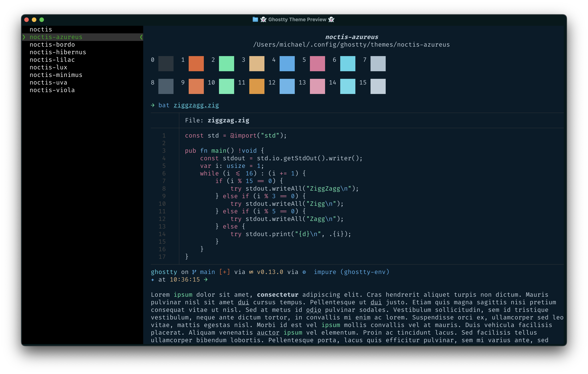Click color swatch 0 (dark slate)
Viewport: 588px width, 374px height.
click(x=166, y=63)
